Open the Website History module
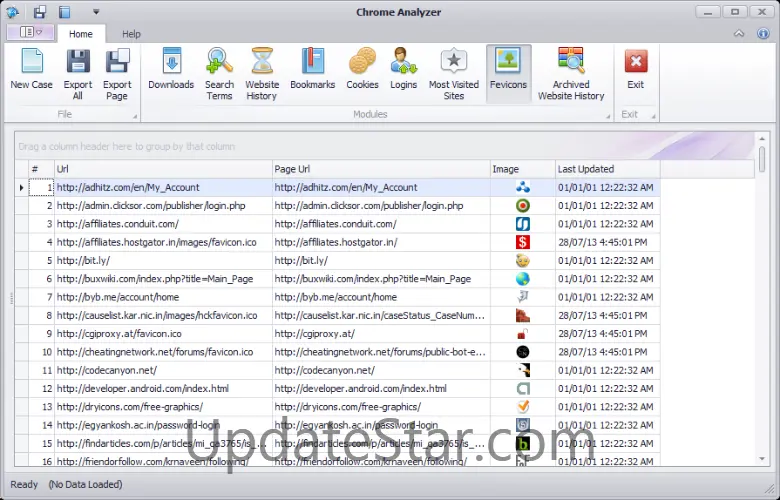780x500 pixels. coord(262,74)
